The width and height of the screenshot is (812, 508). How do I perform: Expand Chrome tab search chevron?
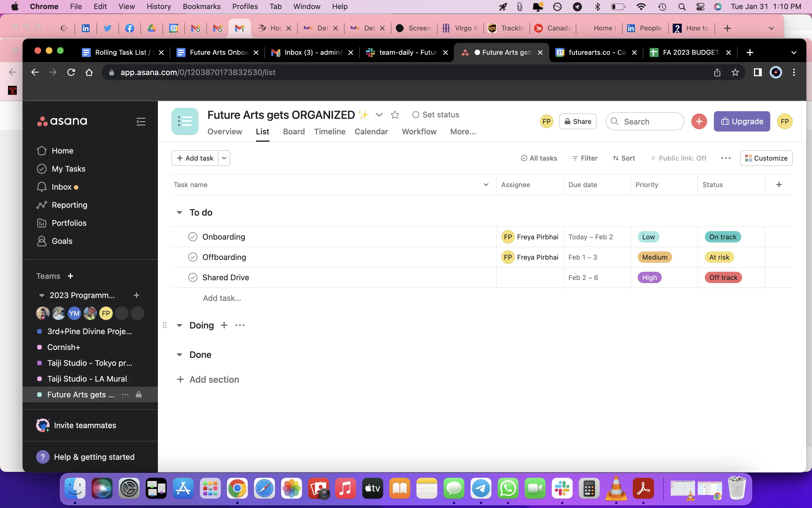click(x=794, y=52)
